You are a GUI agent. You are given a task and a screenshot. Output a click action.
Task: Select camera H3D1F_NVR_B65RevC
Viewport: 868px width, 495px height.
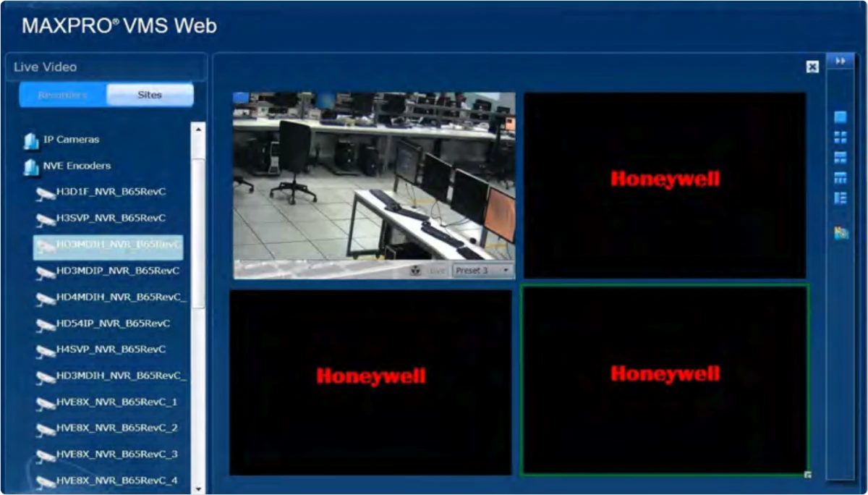pos(111,192)
